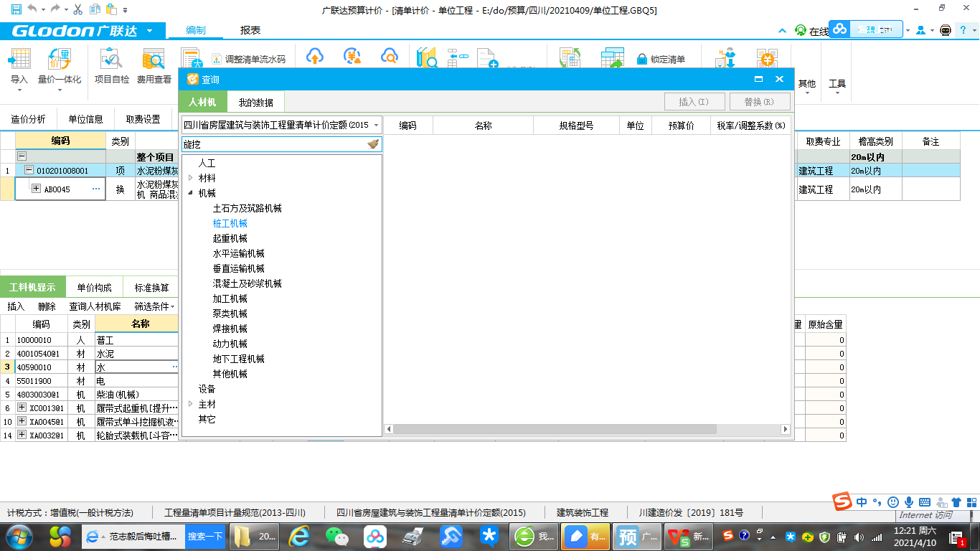Click the Windows Start button
980x551 pixels.
[x=19, y=536]
